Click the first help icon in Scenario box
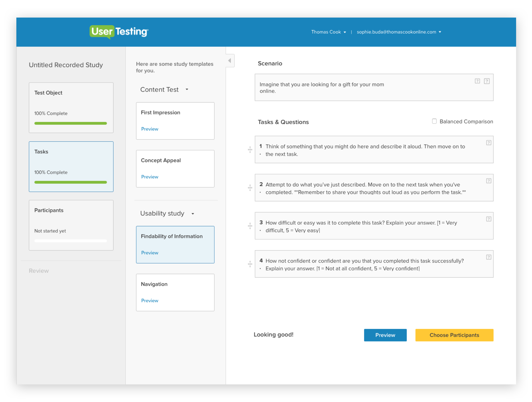532x402 pixels. pyautogui.click(x=477, y=81)
